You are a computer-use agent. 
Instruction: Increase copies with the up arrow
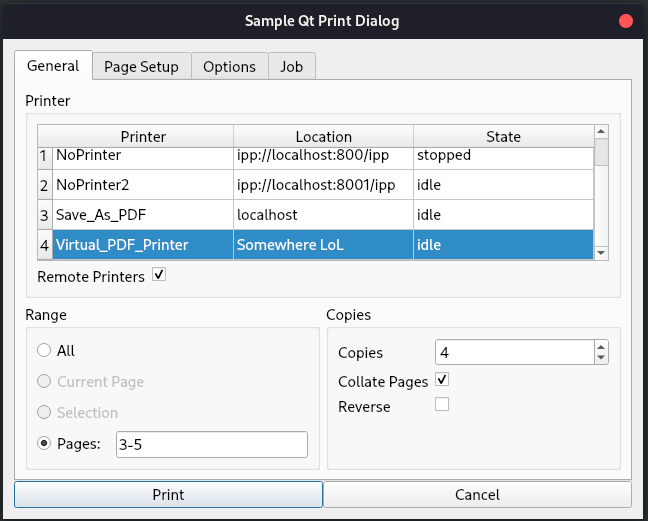click(601, 347)
